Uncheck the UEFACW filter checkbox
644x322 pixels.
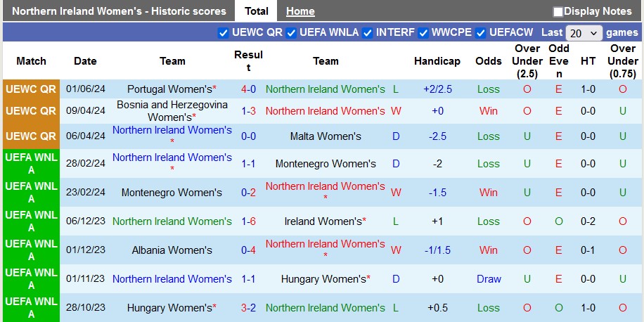click(480, 33)
